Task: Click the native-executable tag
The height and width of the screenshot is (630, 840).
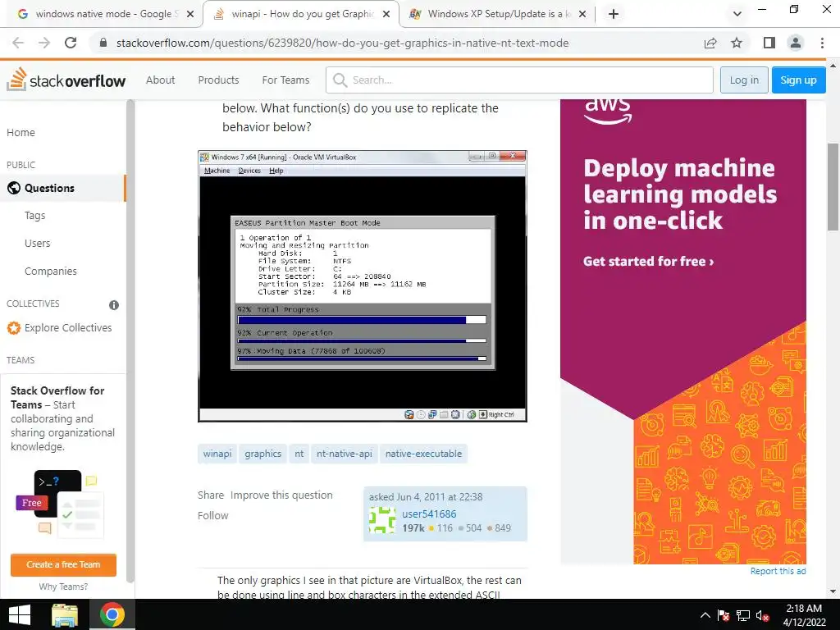Action: (x=423, y=454)
